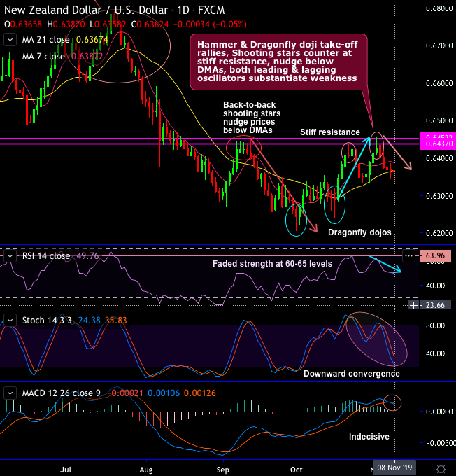456x476 pixels.
Task: Click the 1D timeframe label in title
Action: tap(183, 10)
